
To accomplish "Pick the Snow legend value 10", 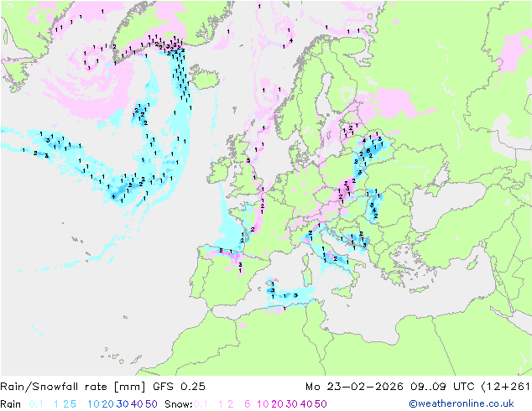I will pos(263,404).
